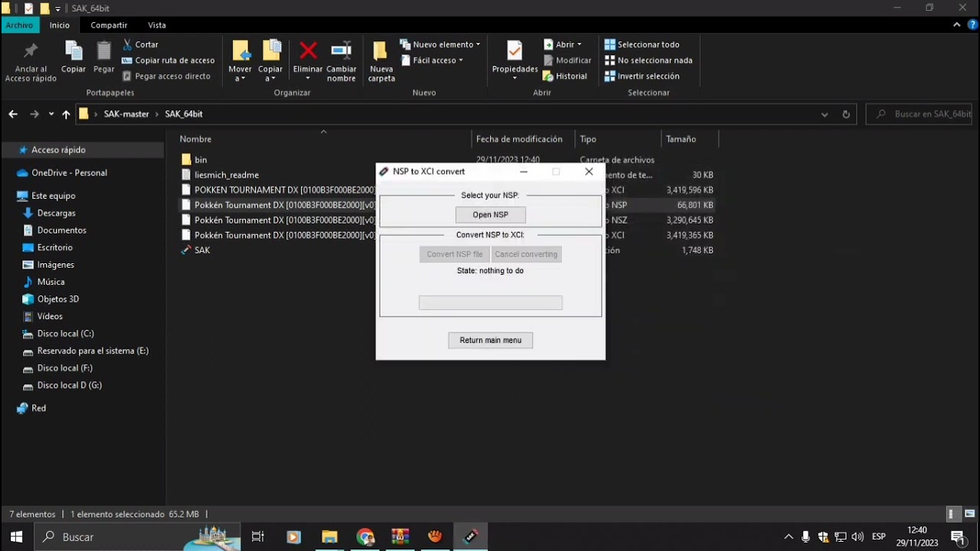The height and width of the screenshot is (551, 980).
Task: Open Documentos in sidebar
Action: click(61, 230)
